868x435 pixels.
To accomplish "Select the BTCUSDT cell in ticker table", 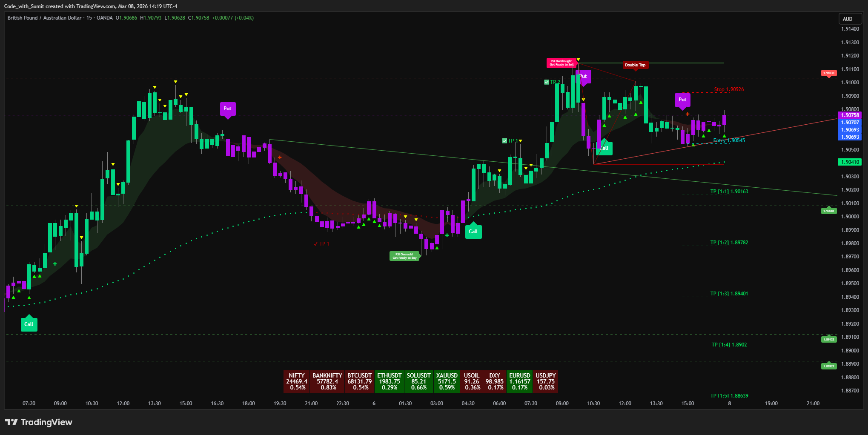I will (x=359, y=381).
